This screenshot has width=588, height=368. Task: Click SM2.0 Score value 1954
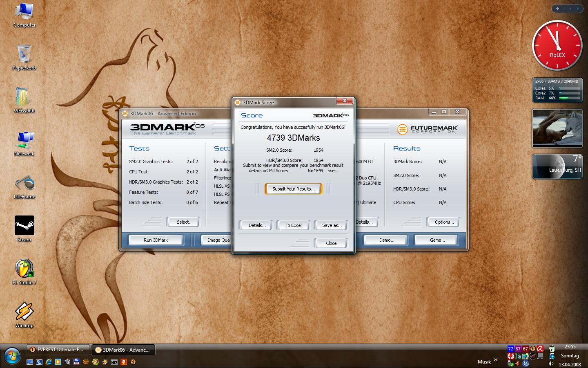(318, 150)
